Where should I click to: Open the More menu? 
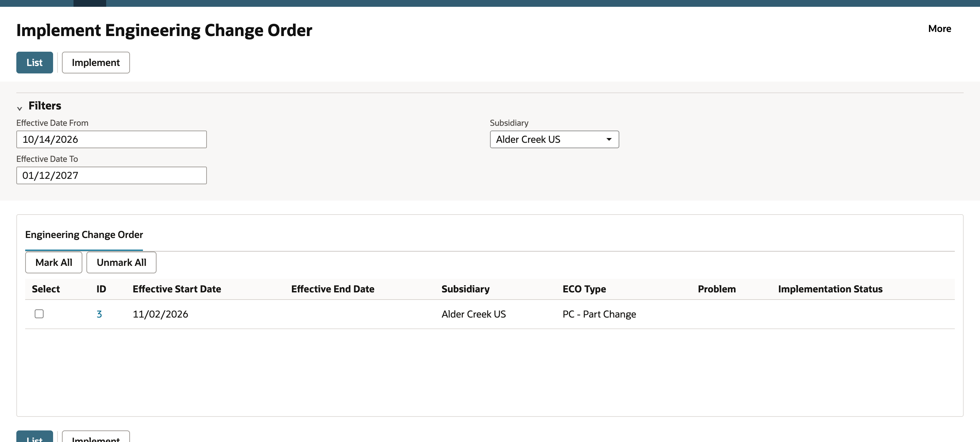click(x=939, y=29)
